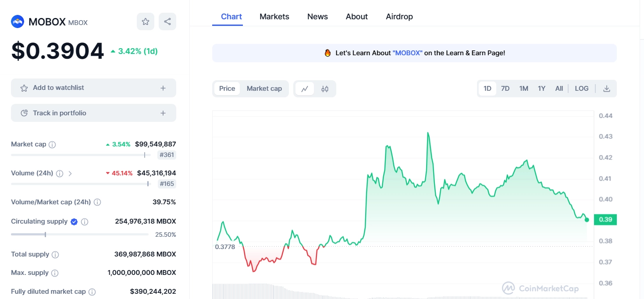This screenshot has width=644, height=299.
Task: Open the Airdrop tab
Action: [399, 16]
